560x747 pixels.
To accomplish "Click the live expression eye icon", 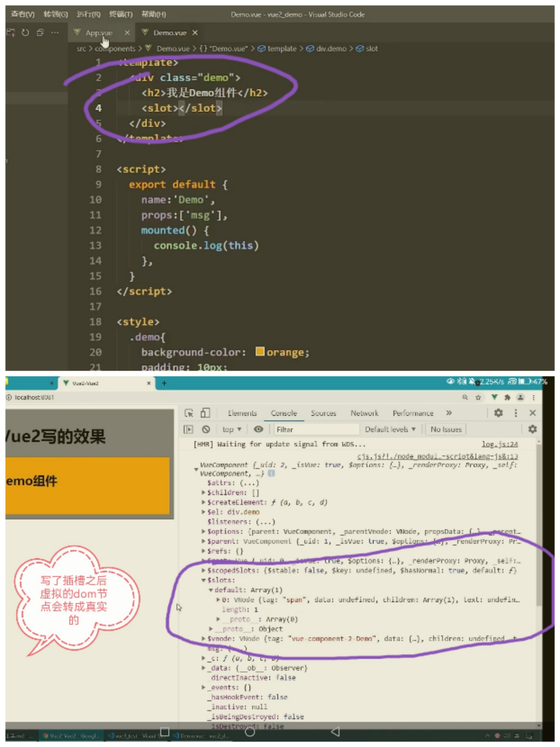I will 258,429.
